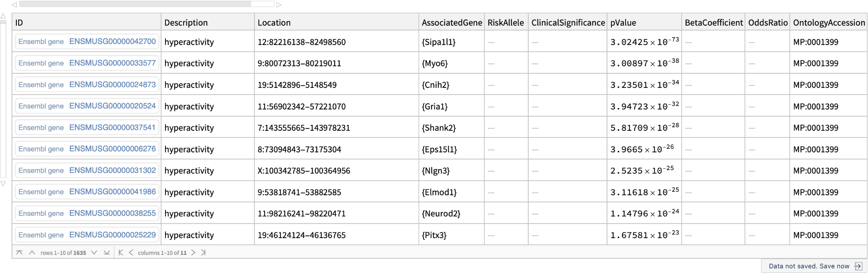Show previous columns
The width and height of the screenshot is (868, 273).
(x=131, y=253)
